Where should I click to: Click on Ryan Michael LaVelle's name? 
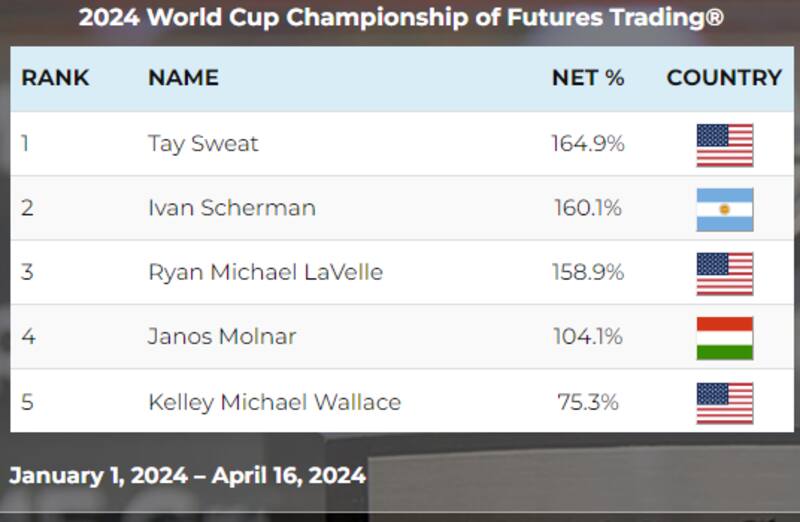tap(265, 272)
